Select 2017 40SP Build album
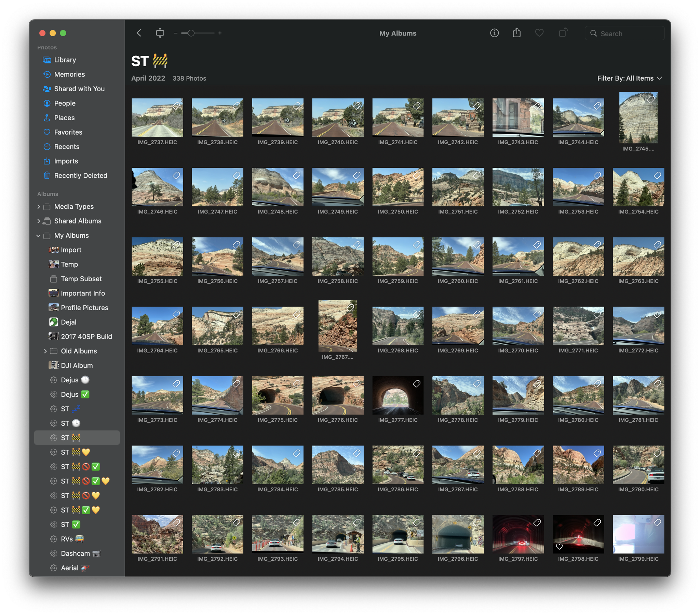The width and height of the screenshot is (700, 615). tap(77, 337)
